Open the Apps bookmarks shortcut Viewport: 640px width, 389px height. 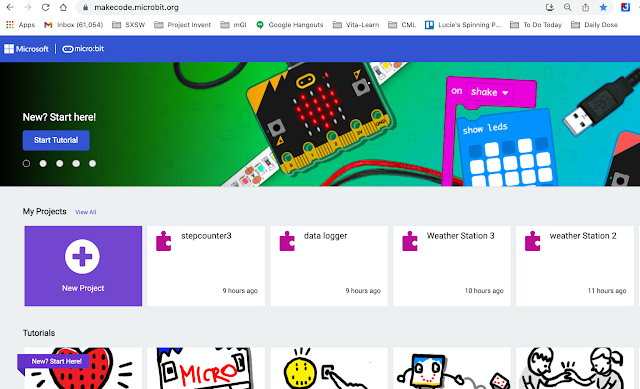(20, 25)
